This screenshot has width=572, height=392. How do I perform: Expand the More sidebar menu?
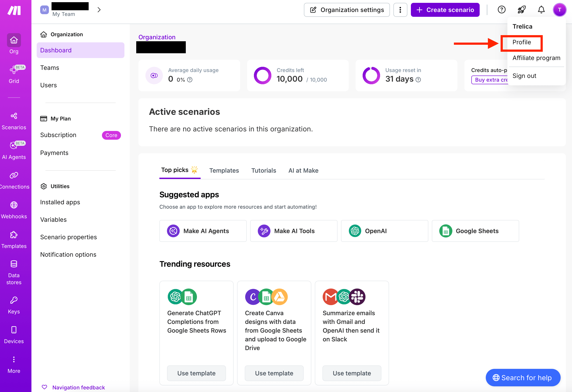coord(14,365)
